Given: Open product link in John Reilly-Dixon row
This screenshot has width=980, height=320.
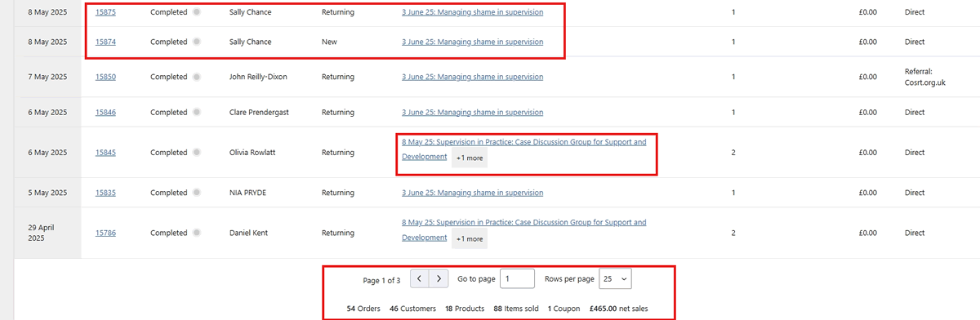Looking at the screenshot, I should pyautogui.click(x=472, y=77).
